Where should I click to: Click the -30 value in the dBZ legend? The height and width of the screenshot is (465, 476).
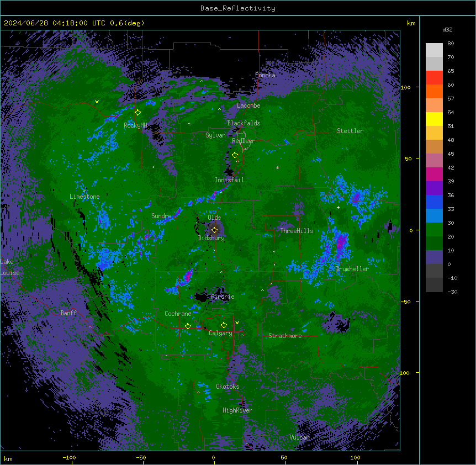pos(452,292)
